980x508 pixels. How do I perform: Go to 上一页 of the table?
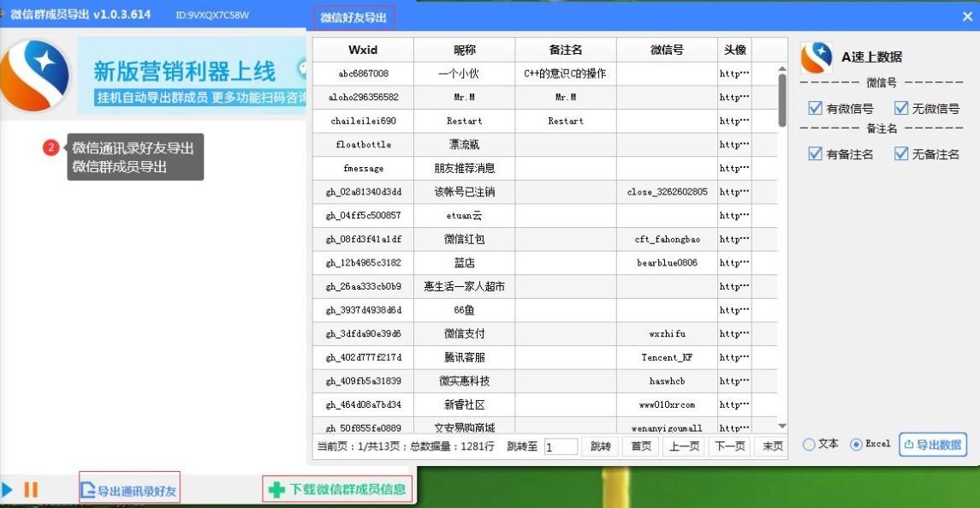point(684,446)
